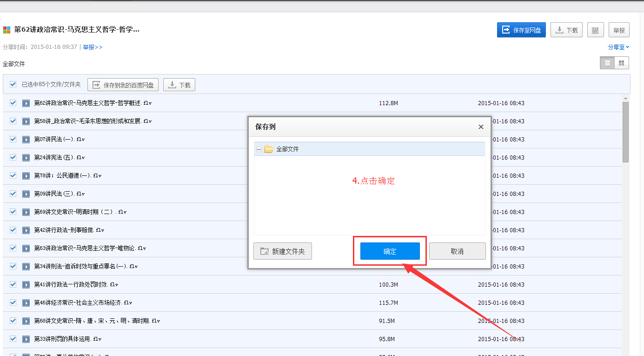This screenshot has height=356, width=644.
Task: Click the 确定 button
Action: (390, 251)
